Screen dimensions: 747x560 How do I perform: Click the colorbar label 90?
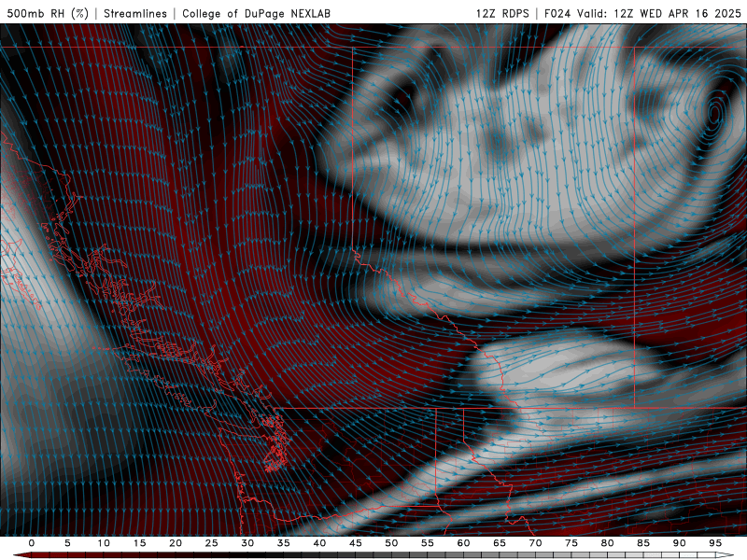point(679,543)
